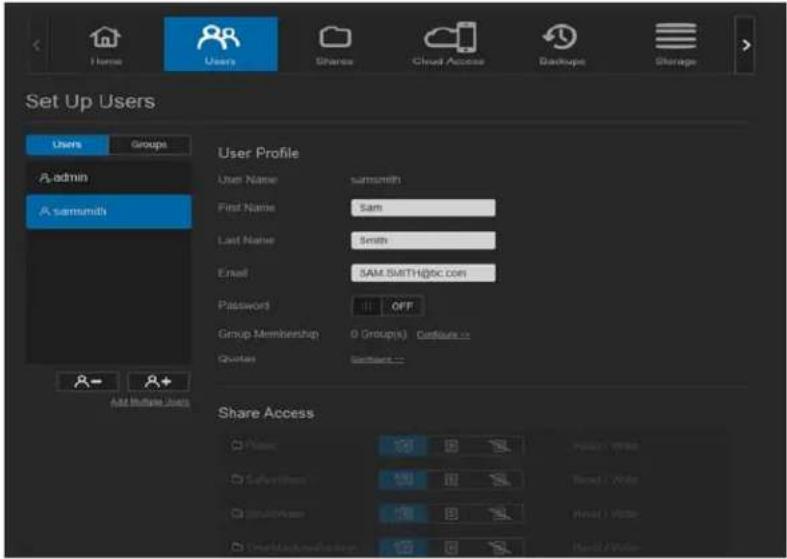Viewport: 787px width, 559px height.
Task: Set Public share to read-only access
Action: [451, 446]
